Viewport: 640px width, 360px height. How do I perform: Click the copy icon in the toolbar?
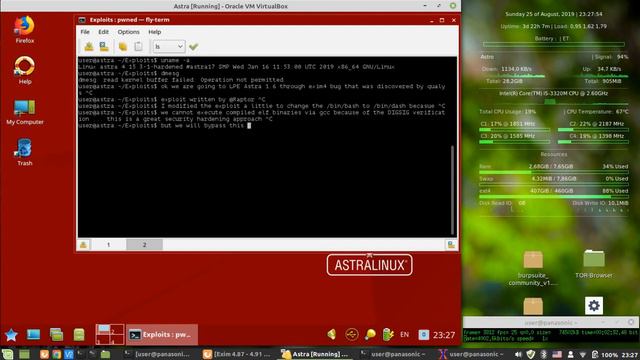123,47
